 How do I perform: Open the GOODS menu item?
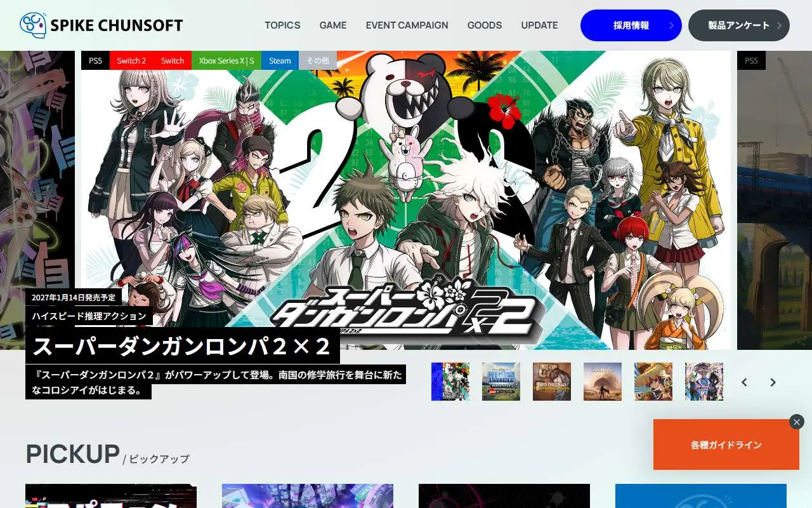pyautogui.click(x=485, y=25)
